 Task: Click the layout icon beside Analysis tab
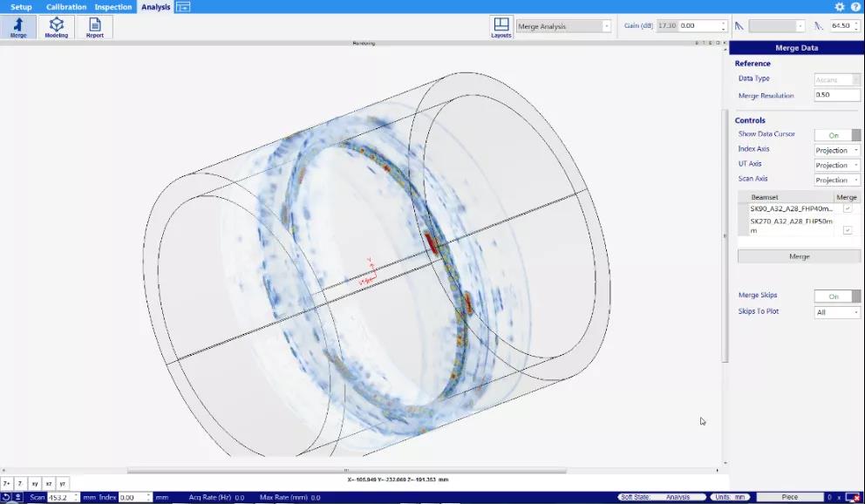[183, 7]
